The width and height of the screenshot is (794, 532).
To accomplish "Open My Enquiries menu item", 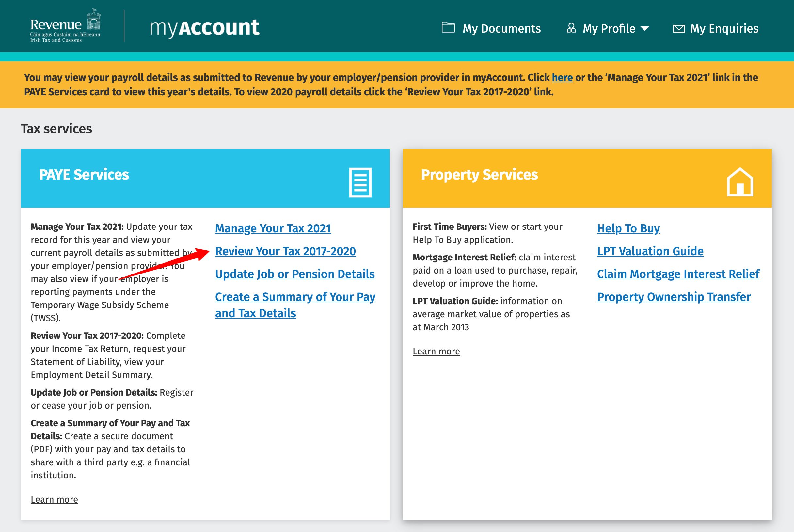I will [x=724, y=28].
